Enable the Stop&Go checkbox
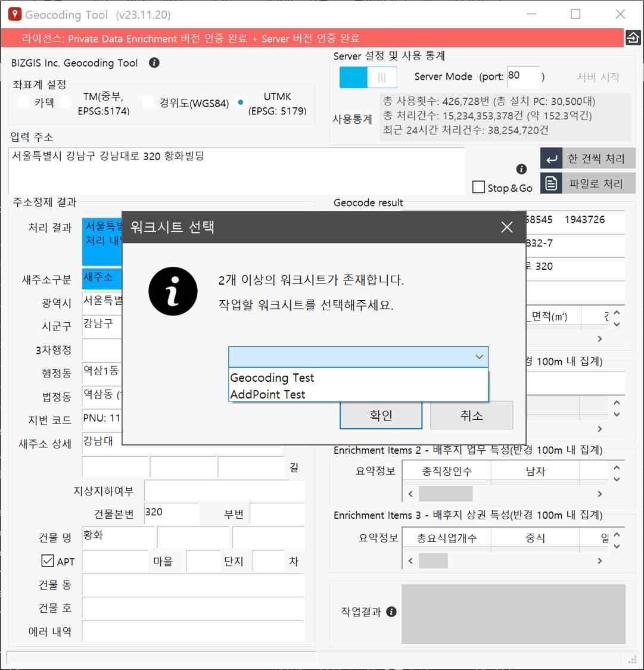 click(478, 187)
